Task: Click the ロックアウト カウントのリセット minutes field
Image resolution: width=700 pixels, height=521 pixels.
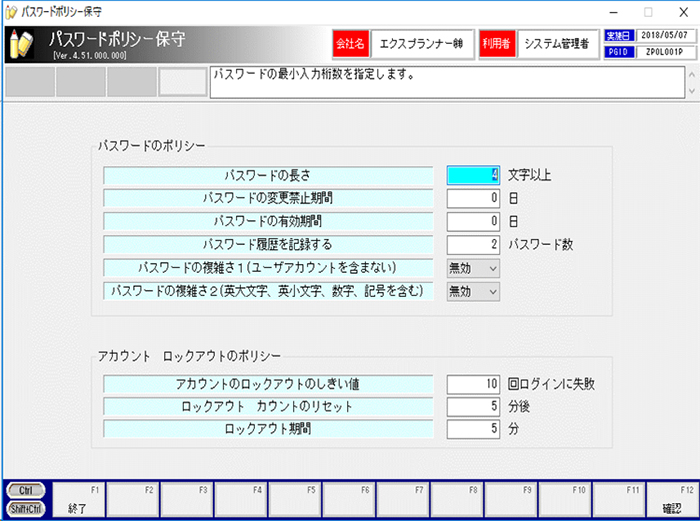Action: click(473, 407)
